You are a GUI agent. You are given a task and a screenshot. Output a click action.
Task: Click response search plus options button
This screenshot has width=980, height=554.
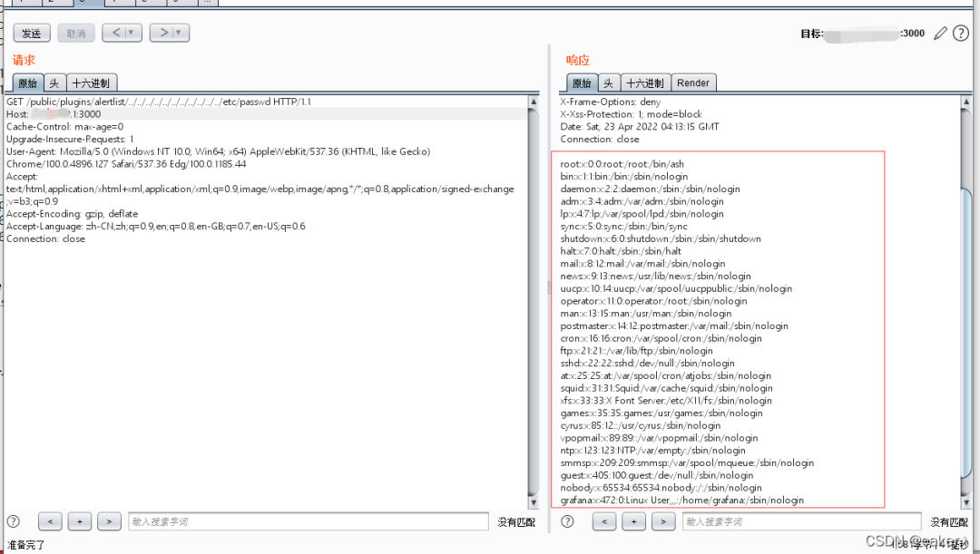click(633, 521)
